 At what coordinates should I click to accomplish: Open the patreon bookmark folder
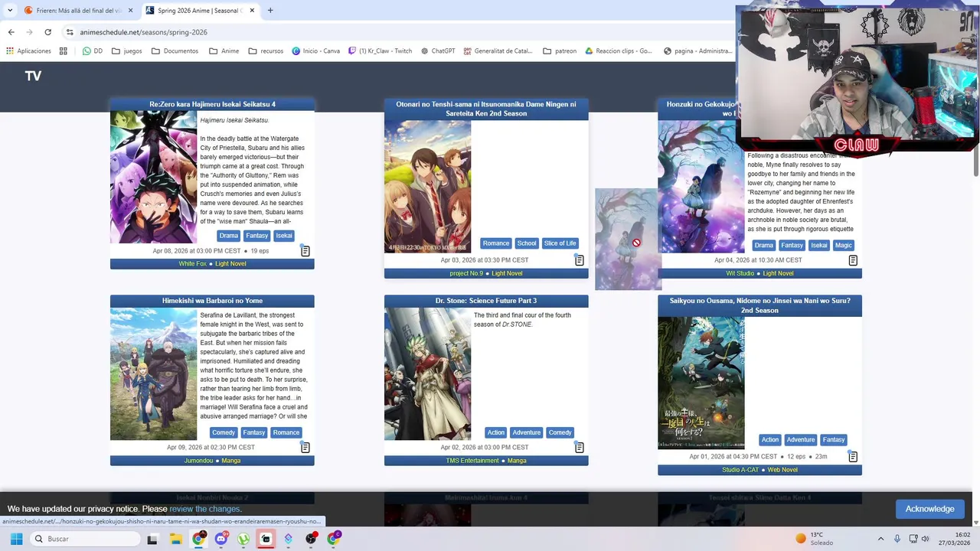(x=560, y=51)
